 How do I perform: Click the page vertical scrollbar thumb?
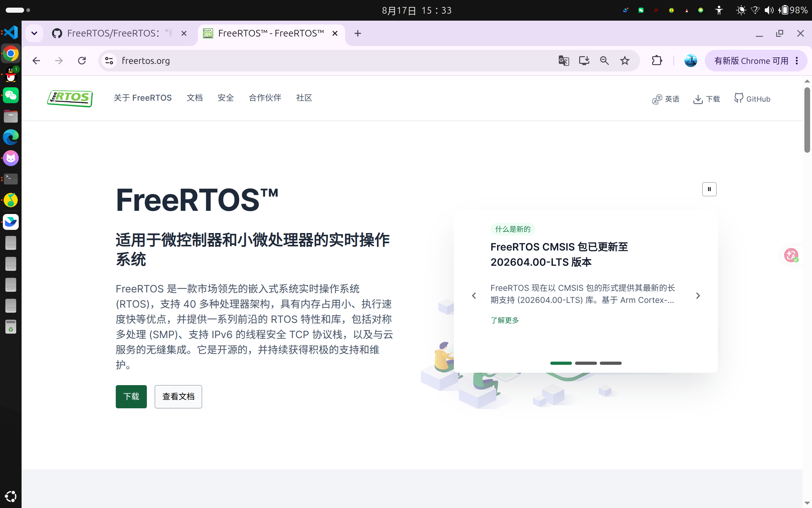tap(807, 120)
